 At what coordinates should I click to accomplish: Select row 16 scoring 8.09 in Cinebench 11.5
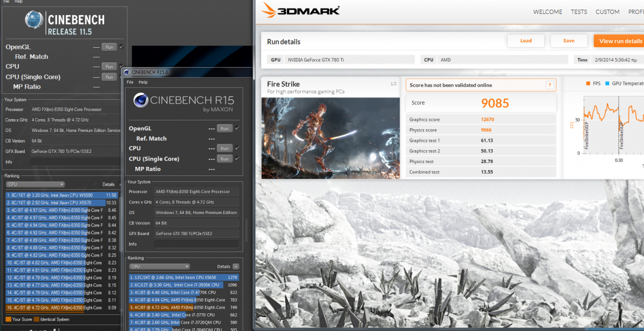pos(62,308)
